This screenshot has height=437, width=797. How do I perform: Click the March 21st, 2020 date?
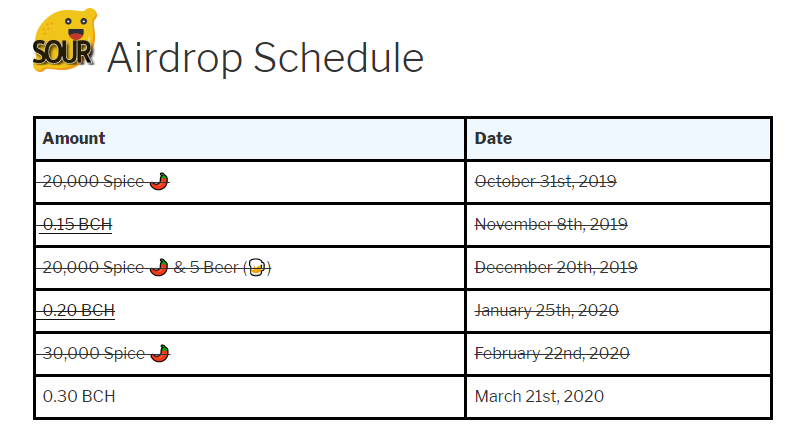click(x=539, y=396)
